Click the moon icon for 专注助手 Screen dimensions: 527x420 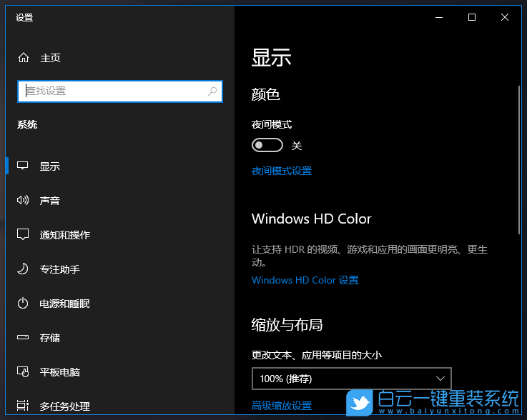[x=23, y=269]
